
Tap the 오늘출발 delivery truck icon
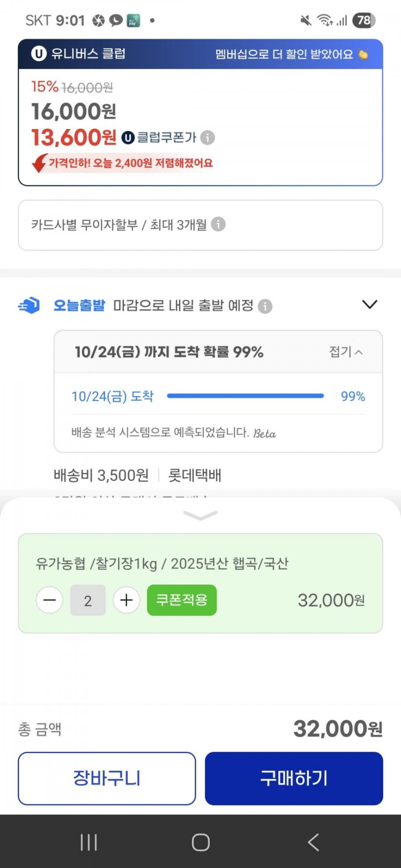click(x=29, y=305)
